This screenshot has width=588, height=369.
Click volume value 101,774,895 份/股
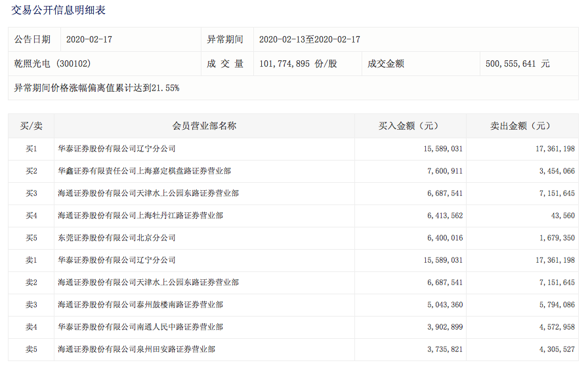tap(298, 64)
